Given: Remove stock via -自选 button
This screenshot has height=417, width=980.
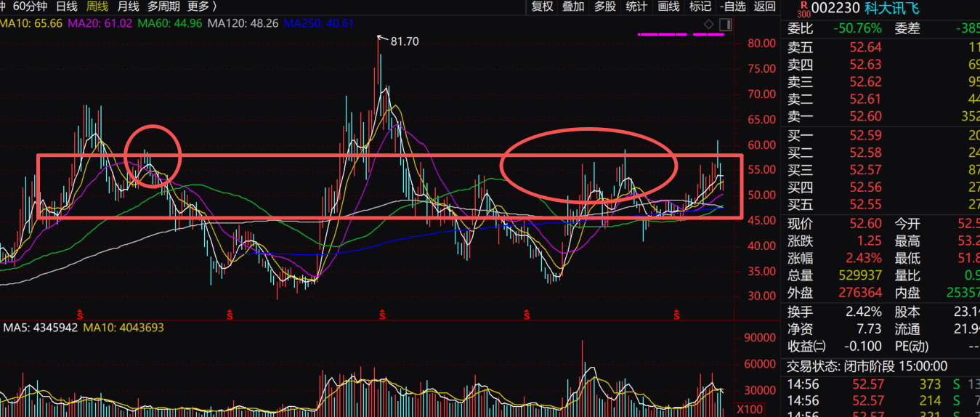Looking at the screenshot, I should (x=733, y=7).
